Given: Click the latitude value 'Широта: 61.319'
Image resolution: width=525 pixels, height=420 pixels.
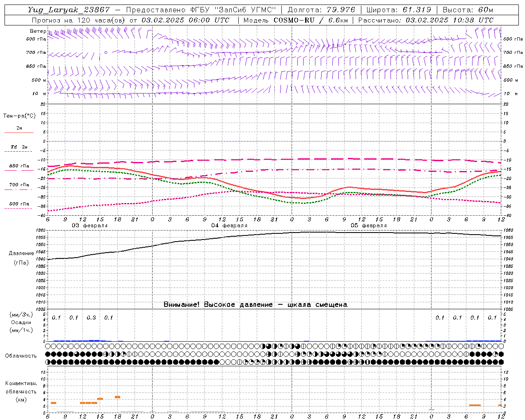Looking at the screenshot, I should (399, 10).
